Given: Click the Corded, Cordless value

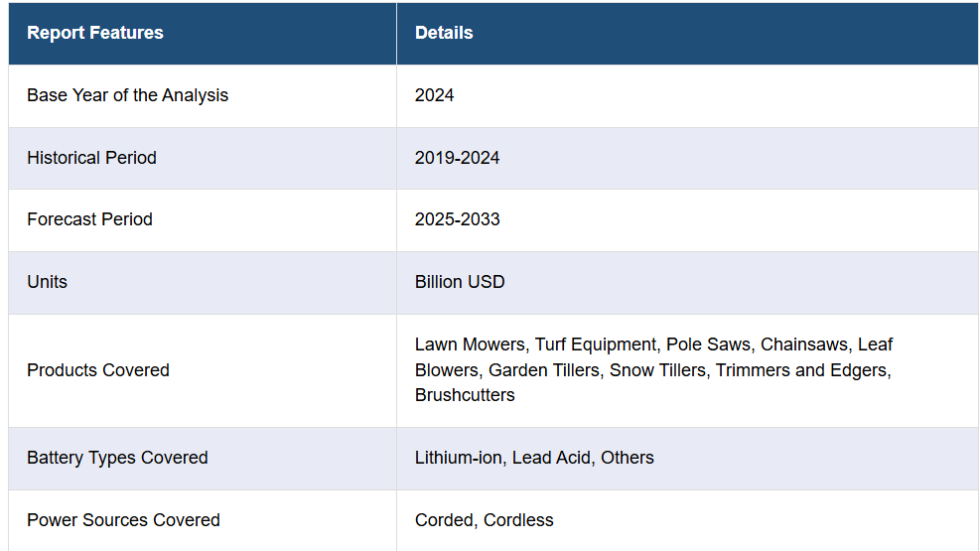Looking at the screenshot, I should 485,520.
